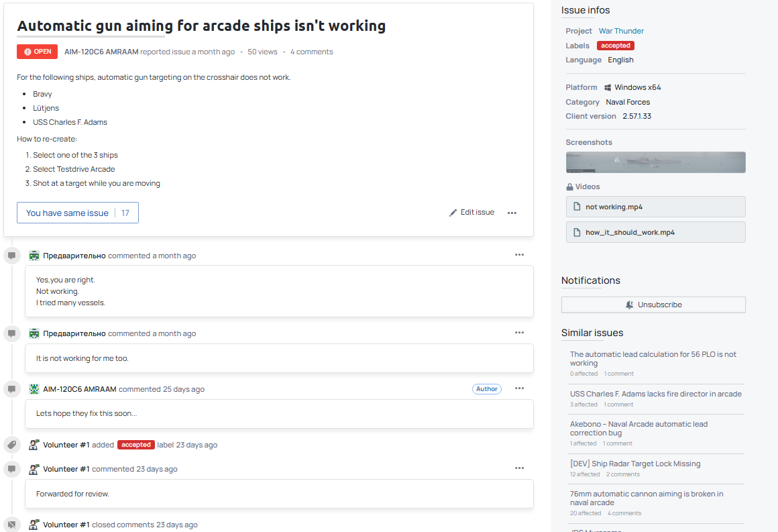Click the Author badge
The image size is (778, 532).
tap(487, 389)
